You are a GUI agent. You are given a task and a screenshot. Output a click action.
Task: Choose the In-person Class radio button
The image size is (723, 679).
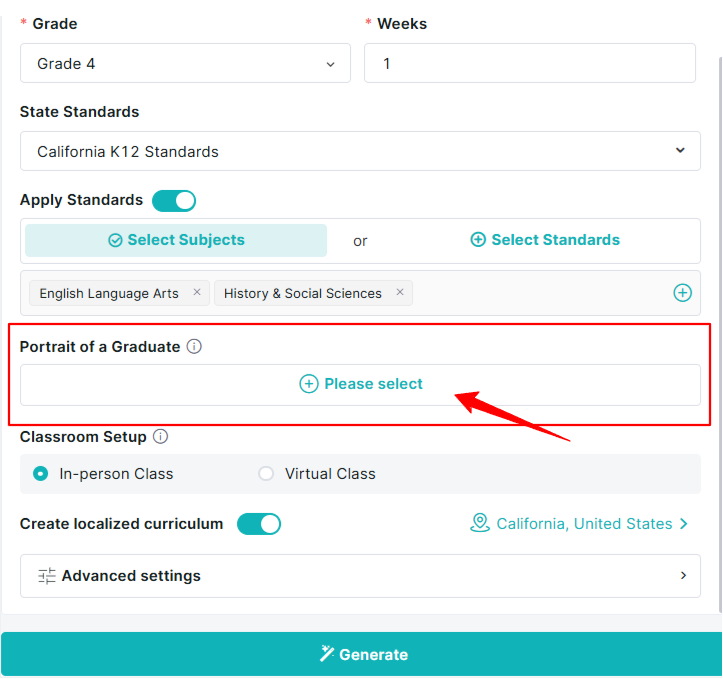[x=41, y=473]
